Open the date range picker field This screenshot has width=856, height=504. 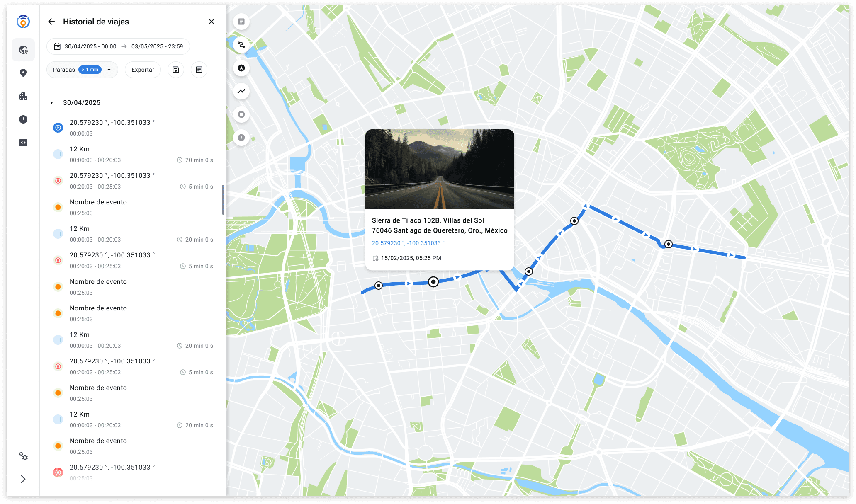point(118,46)
